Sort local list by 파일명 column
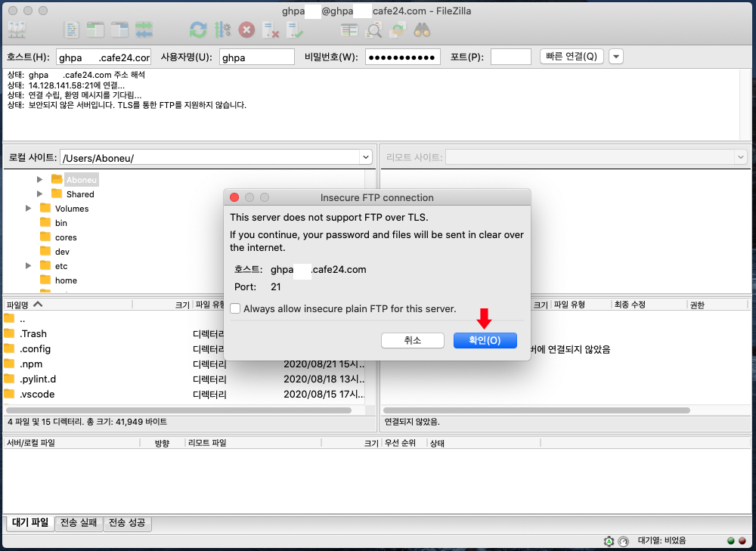Viewport: 756px width, 551px height. coord(67,304)
